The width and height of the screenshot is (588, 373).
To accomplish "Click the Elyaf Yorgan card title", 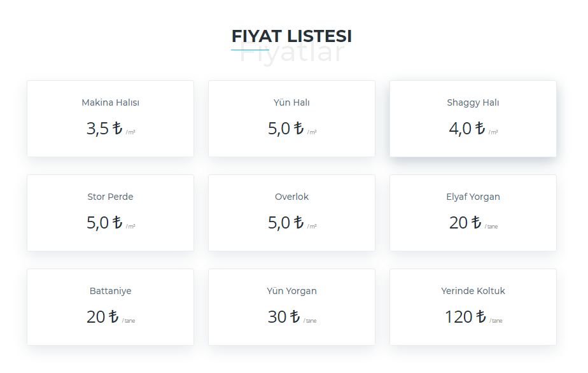I will 473,197.
